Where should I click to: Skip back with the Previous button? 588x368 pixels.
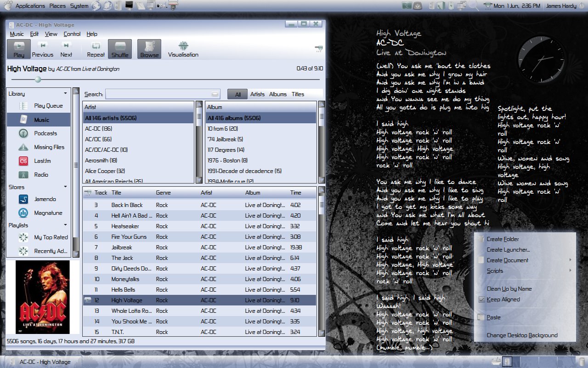(x=43, y=49)
